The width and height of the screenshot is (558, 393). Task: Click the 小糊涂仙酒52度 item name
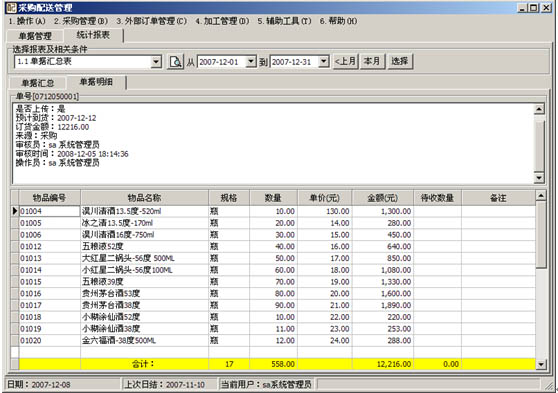(111, 317)
